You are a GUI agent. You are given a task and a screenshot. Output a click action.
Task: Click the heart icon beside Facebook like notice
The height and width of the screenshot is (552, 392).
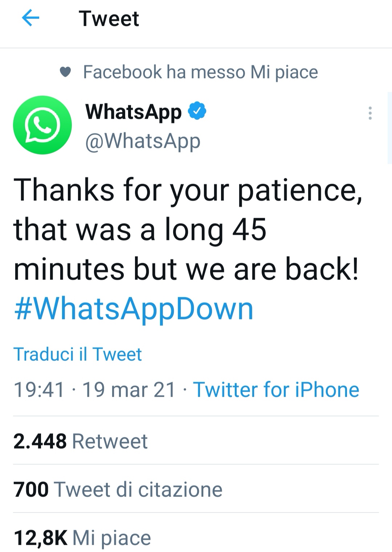point(65,72)
